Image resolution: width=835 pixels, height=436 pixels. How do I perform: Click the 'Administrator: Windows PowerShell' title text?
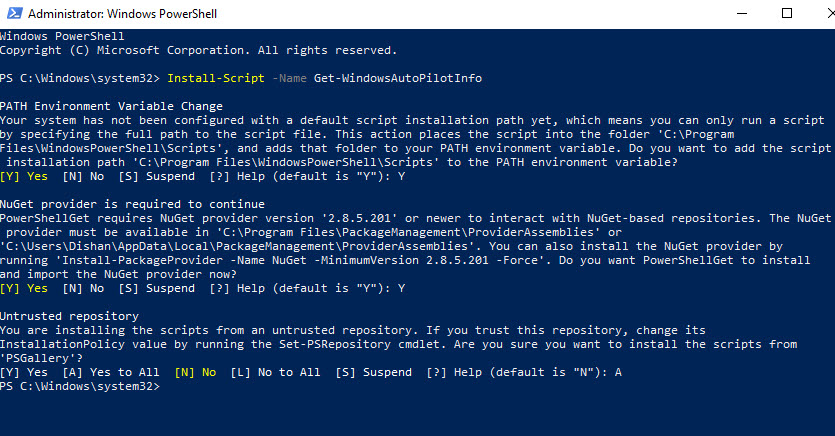[122, 14]
